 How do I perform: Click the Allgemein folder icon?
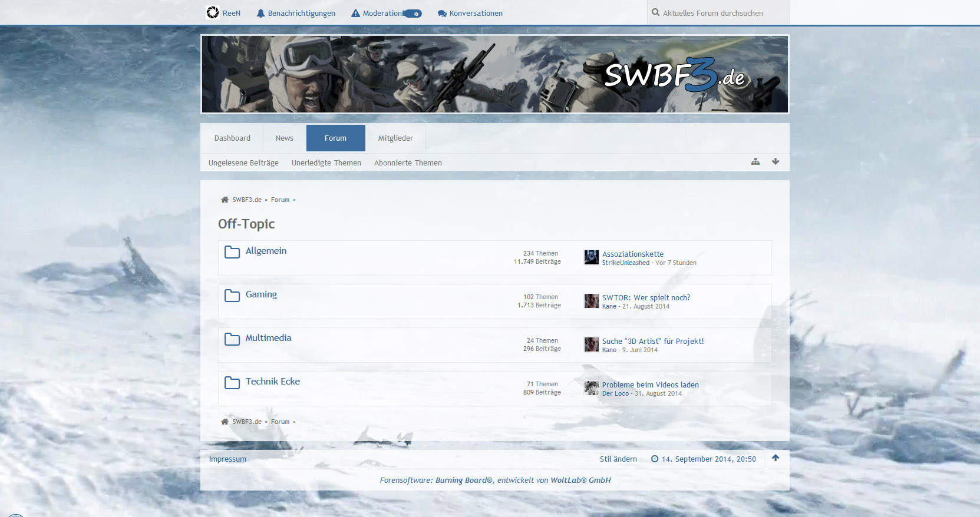pyautogui.click(x=232, y=252)
